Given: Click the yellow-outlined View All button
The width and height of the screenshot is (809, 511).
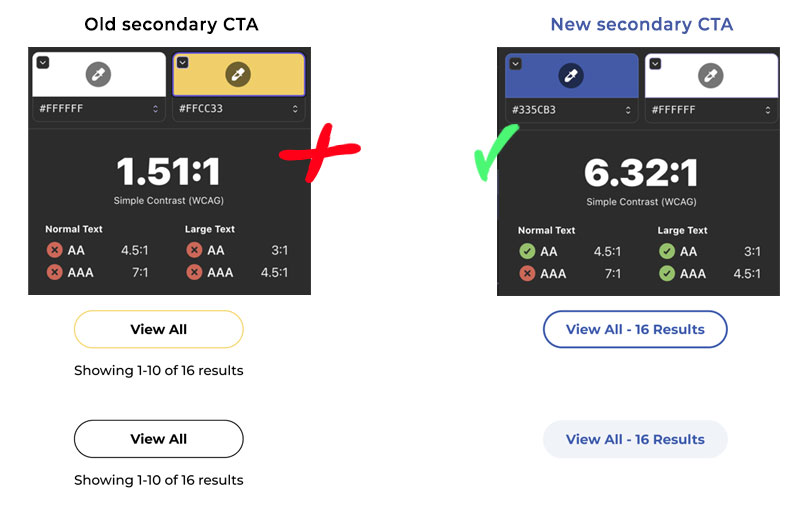Looking at the screenshot, I should (x=158, y=329).
